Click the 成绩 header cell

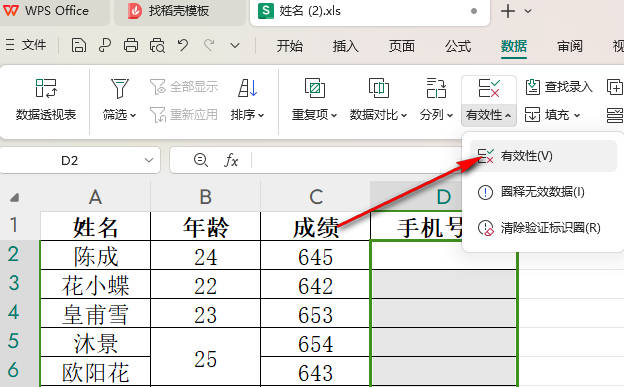point(316,227)
